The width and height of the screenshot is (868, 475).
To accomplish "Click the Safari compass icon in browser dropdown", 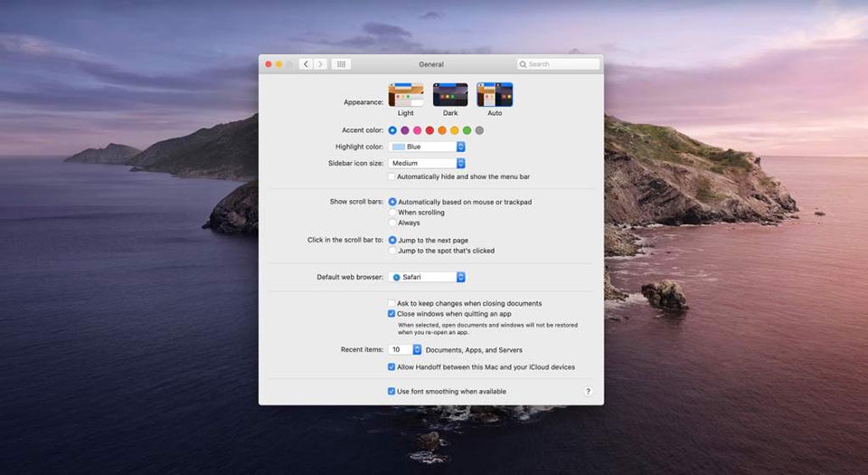I will coord(396,278).
